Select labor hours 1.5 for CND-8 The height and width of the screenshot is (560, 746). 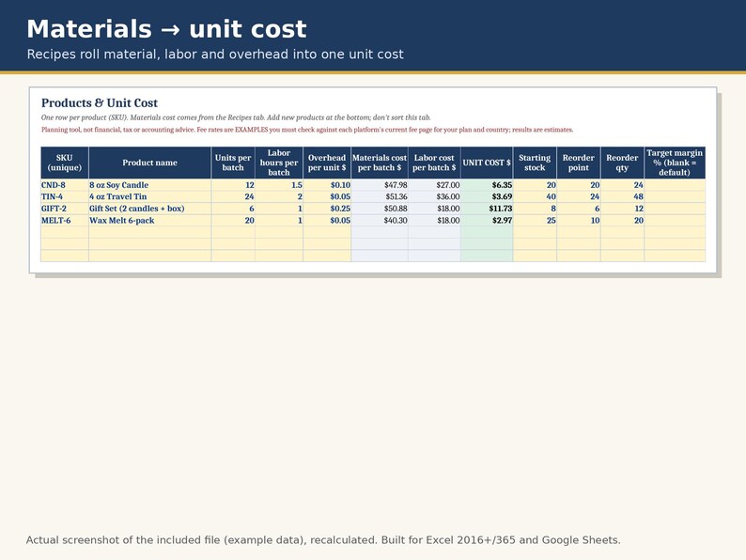[x=279, y=185]
